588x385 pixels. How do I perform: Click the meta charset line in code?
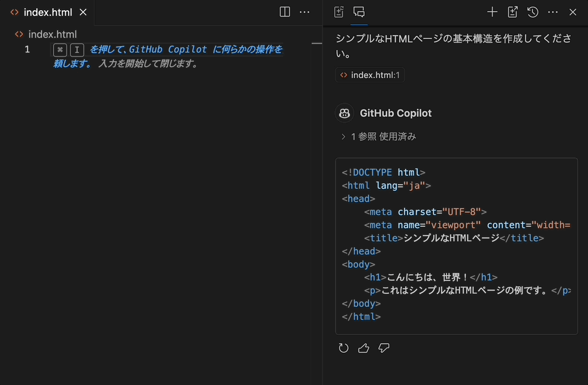point(425,212)
